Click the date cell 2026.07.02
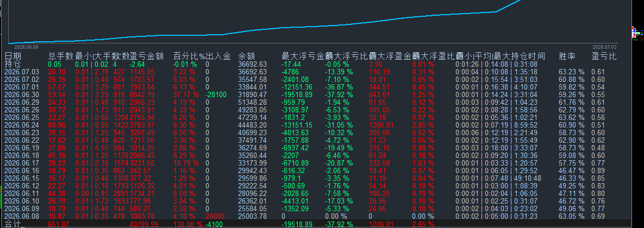Screen dimensions: 644x228 coord(22,79)
